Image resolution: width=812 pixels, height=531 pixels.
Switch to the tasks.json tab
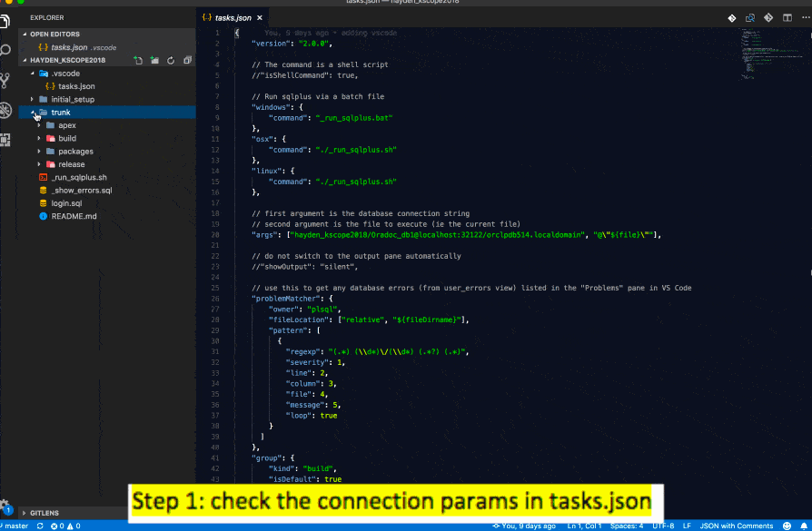[x=233, y=17]
